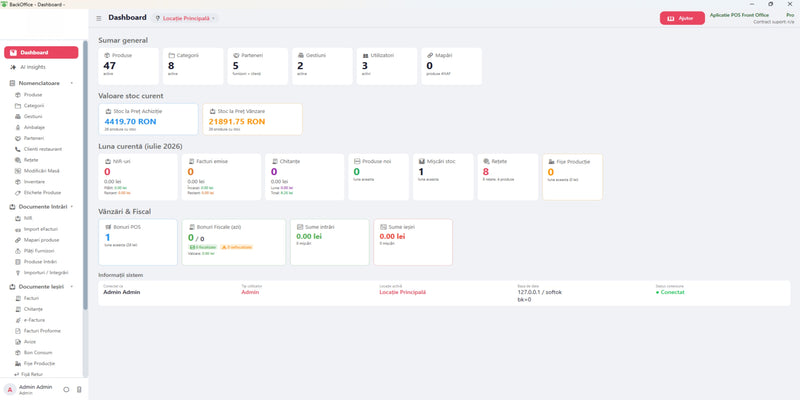Click the Plăți Furnizori icon
Image resolution: width=800 pixels, height=400 pixels.
click(x=18, y=251)
